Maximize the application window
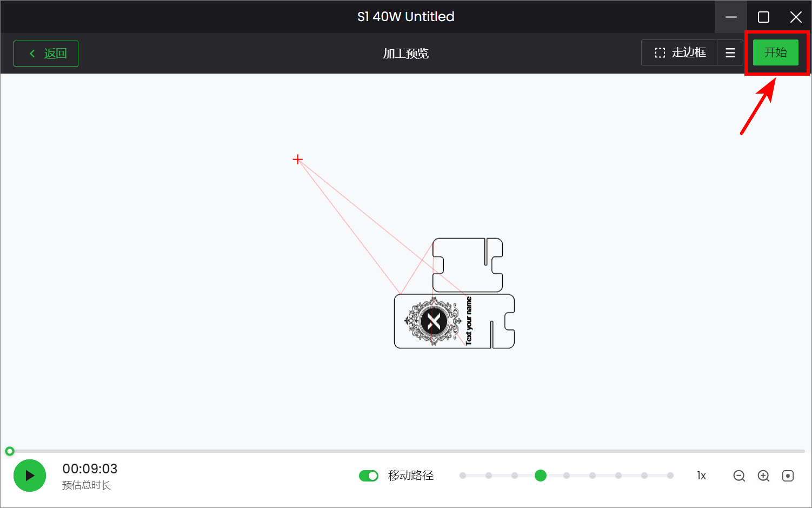 pyautogui.click(x=763, y=17)
